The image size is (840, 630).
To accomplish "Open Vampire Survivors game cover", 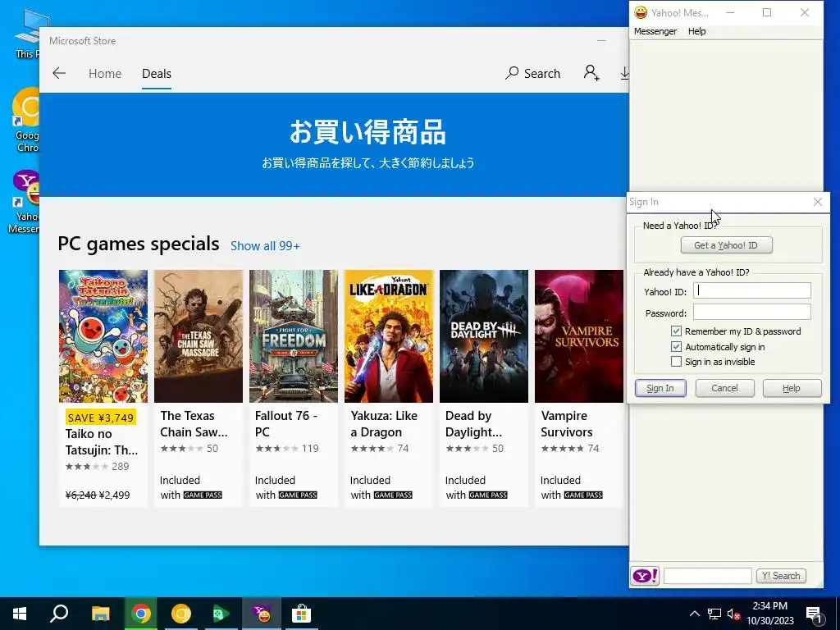I will pyautogui.click(x=579, y=336).
